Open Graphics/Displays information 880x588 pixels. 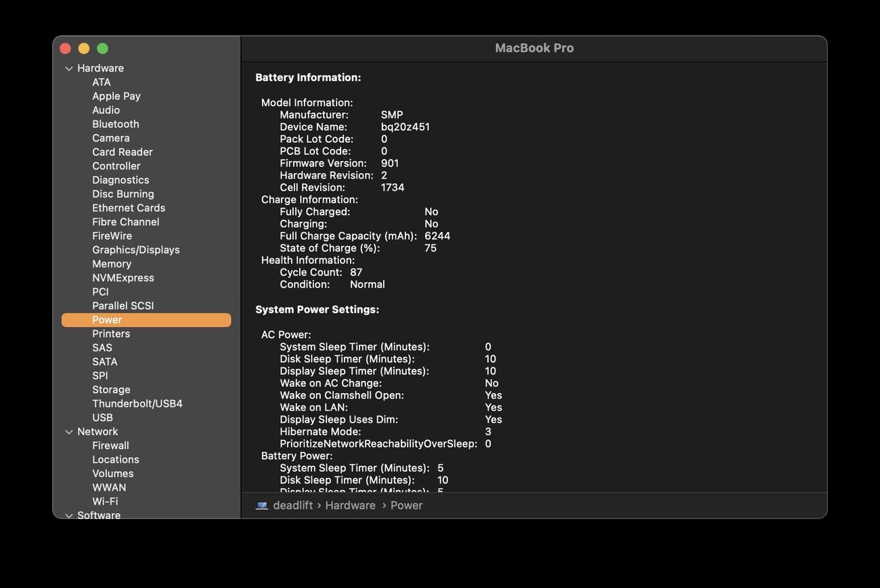point(136,250)
